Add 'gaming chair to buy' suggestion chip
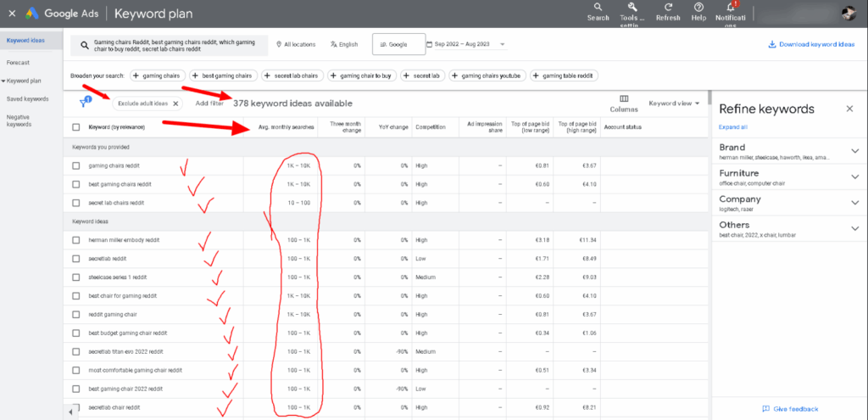Screen dimensions: 868x420 pos(362,76)
